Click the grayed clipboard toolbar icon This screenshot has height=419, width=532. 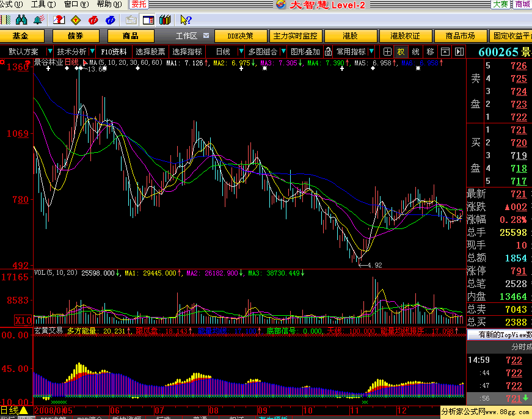(x=131, y=20)
